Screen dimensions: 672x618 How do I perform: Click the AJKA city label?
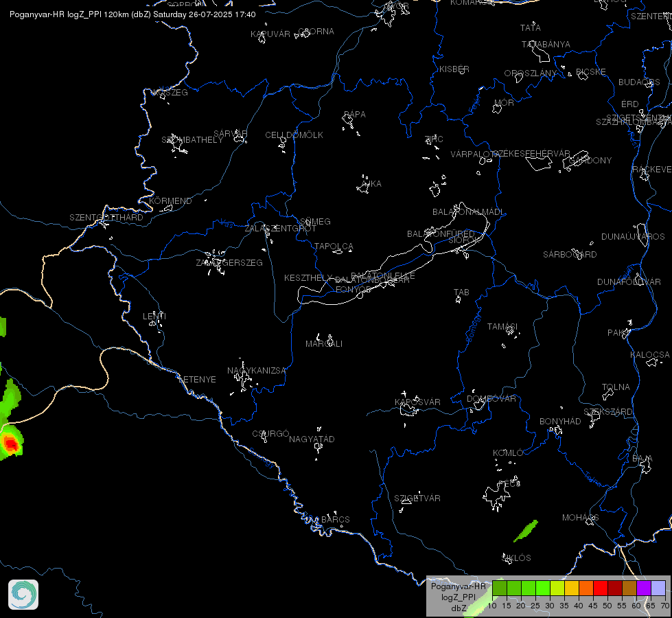pyautogui.click(x=371, y=184)
